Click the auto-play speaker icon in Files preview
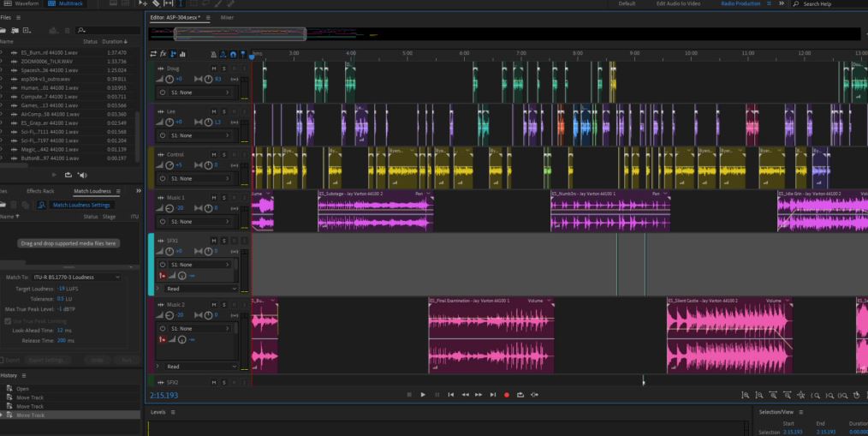Image resolution: width=868 pixels, height=436 pixels. pyautogui.click(x=82, y=175)
